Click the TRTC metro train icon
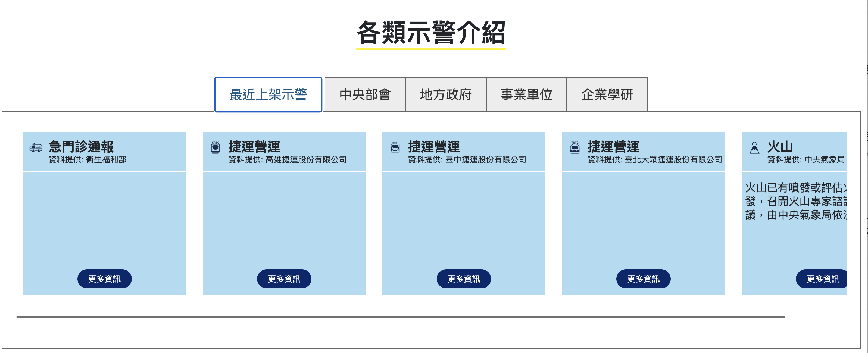This screenshot has width=868, height=353. pos(574,147)
